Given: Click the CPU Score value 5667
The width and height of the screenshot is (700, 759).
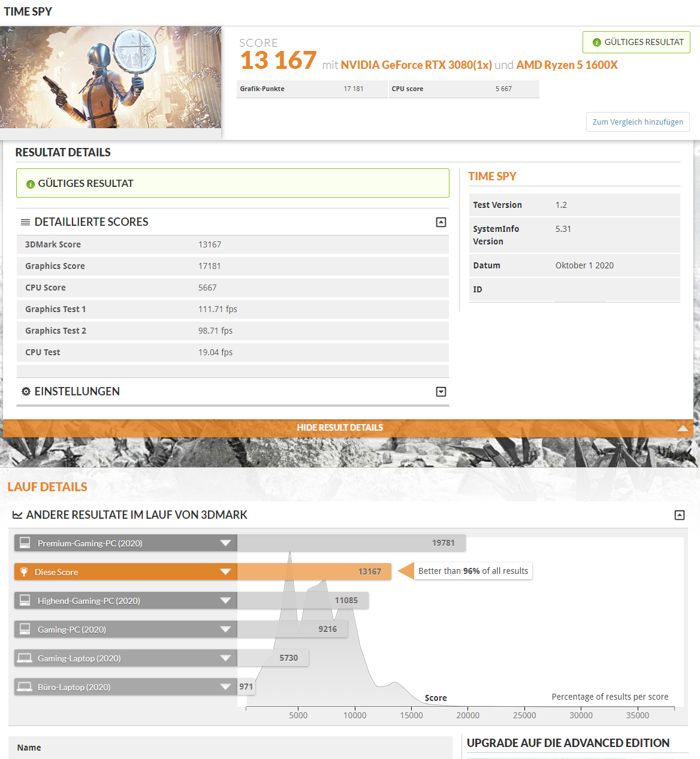Looking at the screenshot, I should (207, 288).
